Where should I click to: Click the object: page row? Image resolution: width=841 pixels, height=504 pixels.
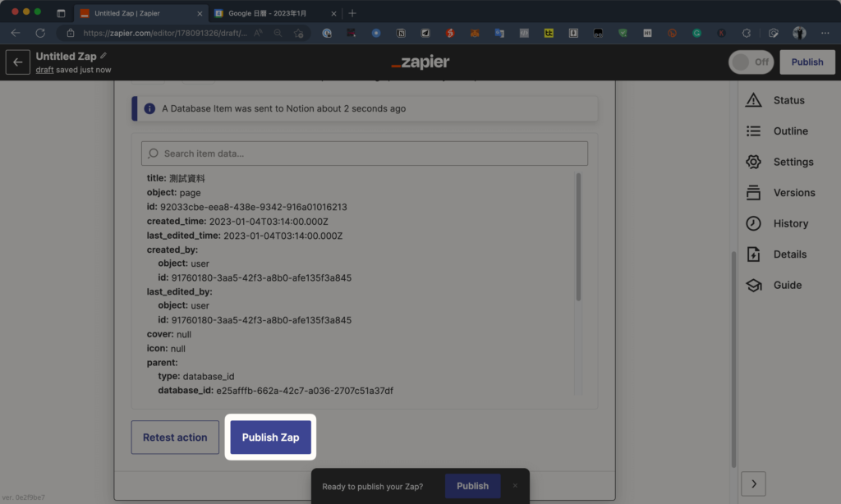174,192
